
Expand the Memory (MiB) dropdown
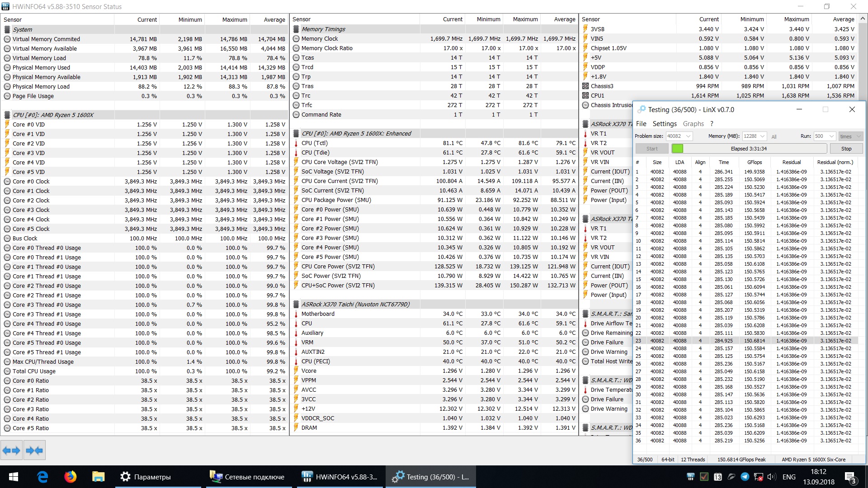[x=763, y=136]
